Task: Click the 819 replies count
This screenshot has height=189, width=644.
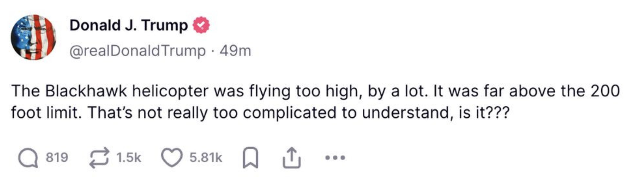Action: click(57, 157)
